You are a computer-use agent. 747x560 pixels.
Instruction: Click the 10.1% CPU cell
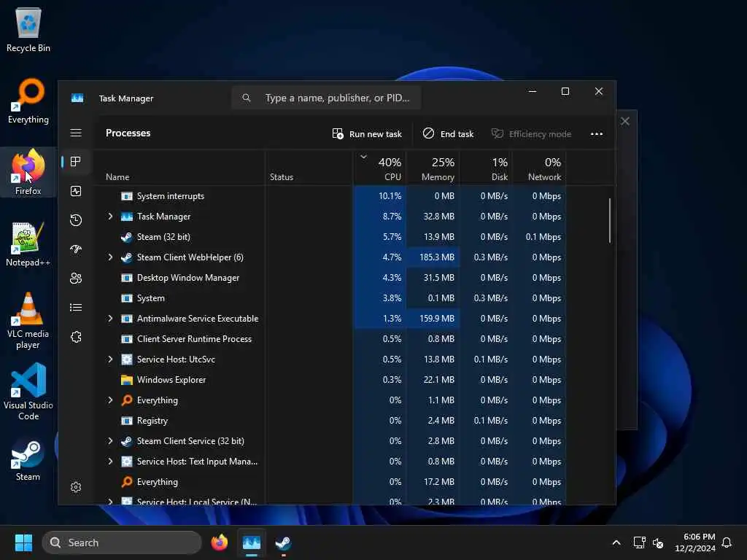click(379, 195)
